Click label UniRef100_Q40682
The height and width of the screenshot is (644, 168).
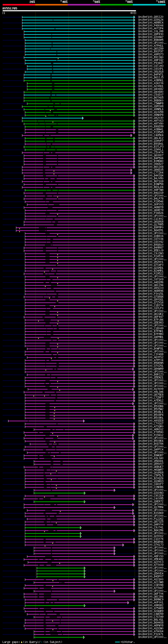(151, 89)
